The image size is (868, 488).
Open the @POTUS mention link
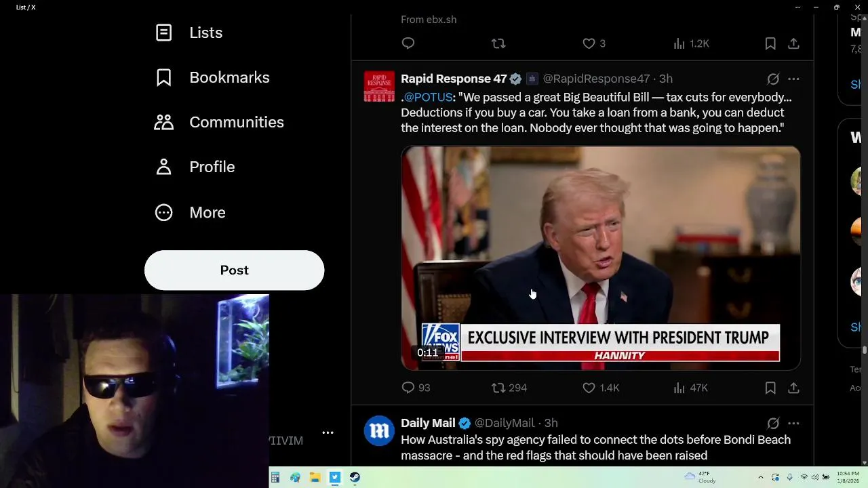(x=428, y=97)
